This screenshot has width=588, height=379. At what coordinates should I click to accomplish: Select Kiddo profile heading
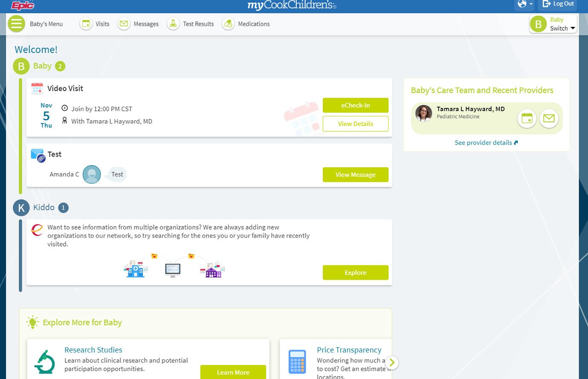(43, 208)
